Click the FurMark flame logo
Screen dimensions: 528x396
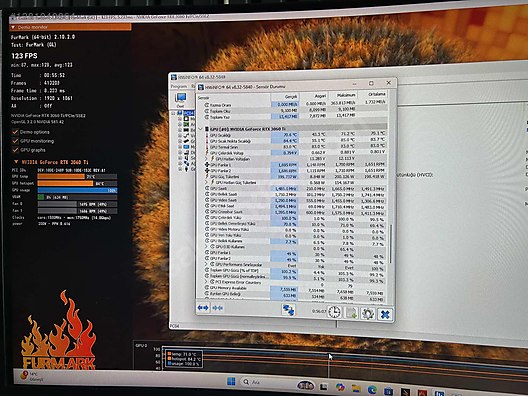[x=59, y=329]
